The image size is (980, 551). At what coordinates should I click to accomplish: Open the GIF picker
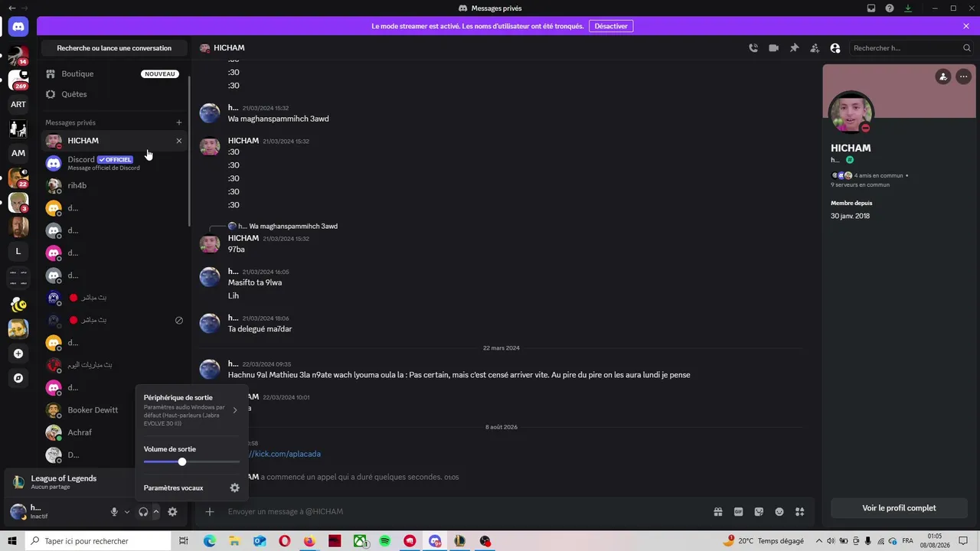(739, 512)
